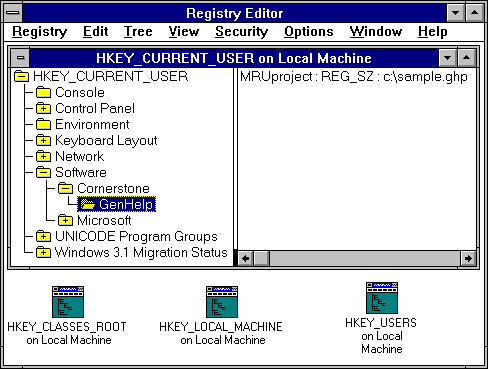Viewport: 488px width, 369px height.
Task: Click the Environment folder icon
Action: pos(43,124)
